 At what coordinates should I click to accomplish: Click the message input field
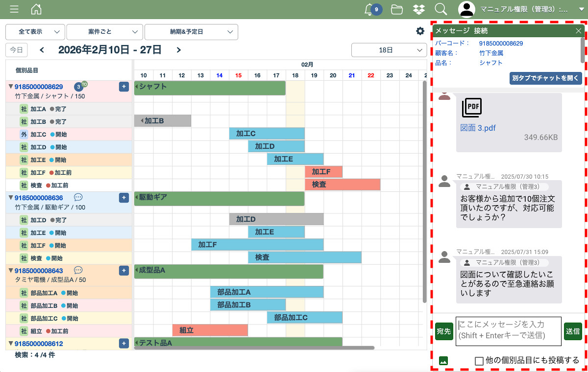(508, 331)
